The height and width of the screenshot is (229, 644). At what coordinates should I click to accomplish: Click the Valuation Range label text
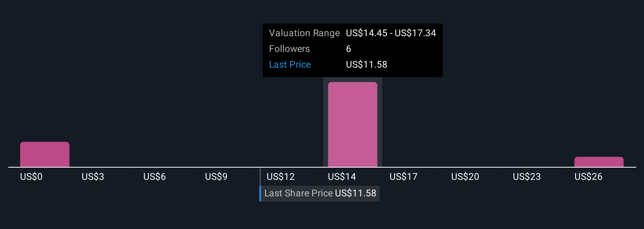pyautogui.click(x=304, y=33)
